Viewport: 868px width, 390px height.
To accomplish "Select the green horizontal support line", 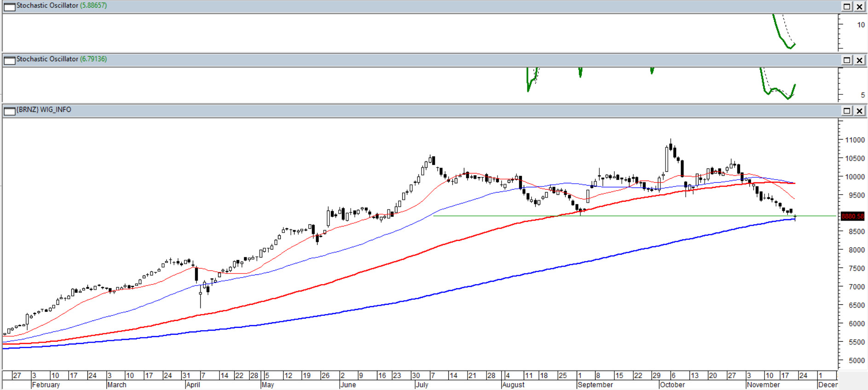I will 506,215.
